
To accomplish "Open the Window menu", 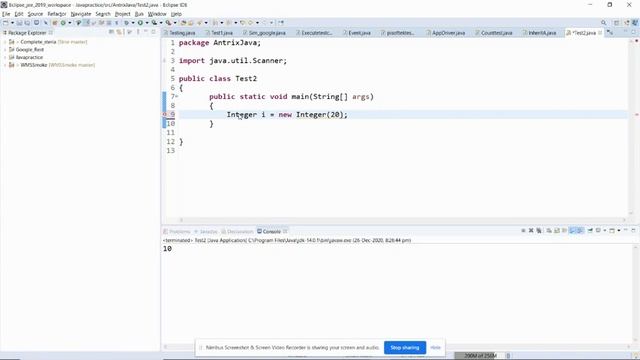I will coord(157,14).
